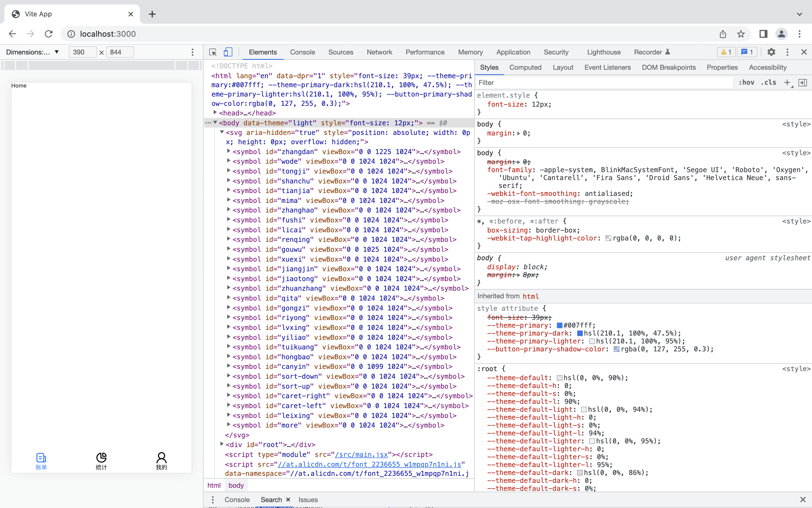Click the styles Filter input field
Viewport: 812px width, 508px height.
click(604, 83)
